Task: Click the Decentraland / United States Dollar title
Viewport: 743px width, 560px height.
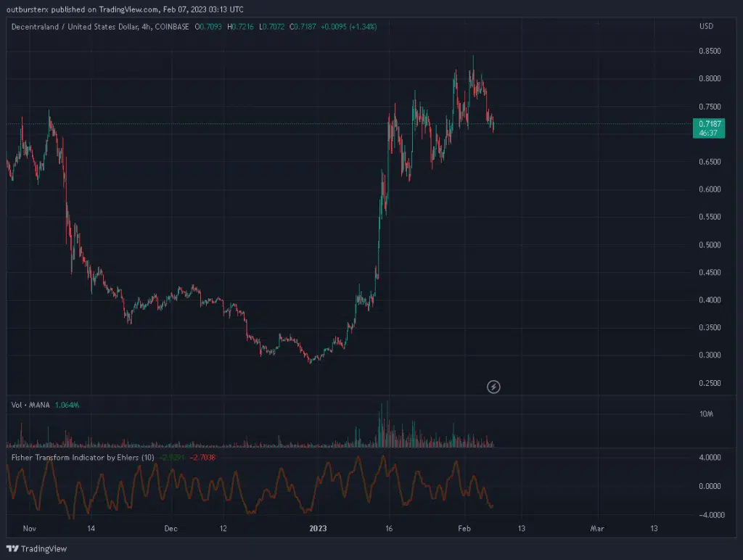Action: click(100, 27)
